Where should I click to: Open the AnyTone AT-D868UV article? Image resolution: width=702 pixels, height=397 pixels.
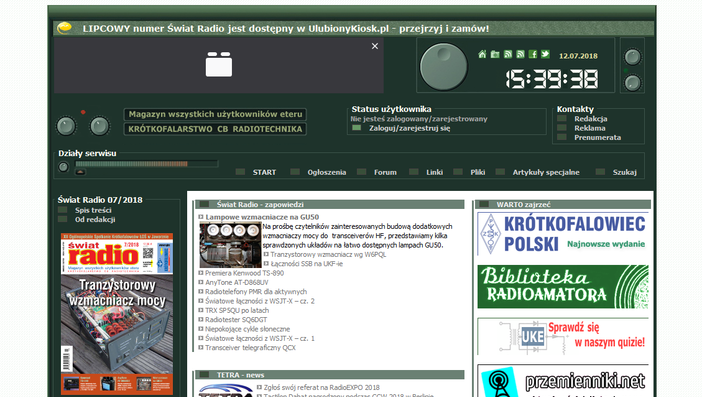(x=237, y=282)
